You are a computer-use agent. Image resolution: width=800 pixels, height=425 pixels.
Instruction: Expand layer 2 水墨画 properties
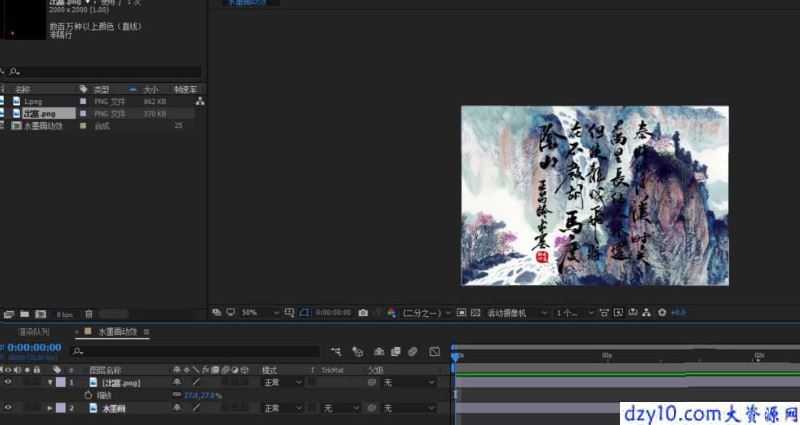click(x=50, y=408)
